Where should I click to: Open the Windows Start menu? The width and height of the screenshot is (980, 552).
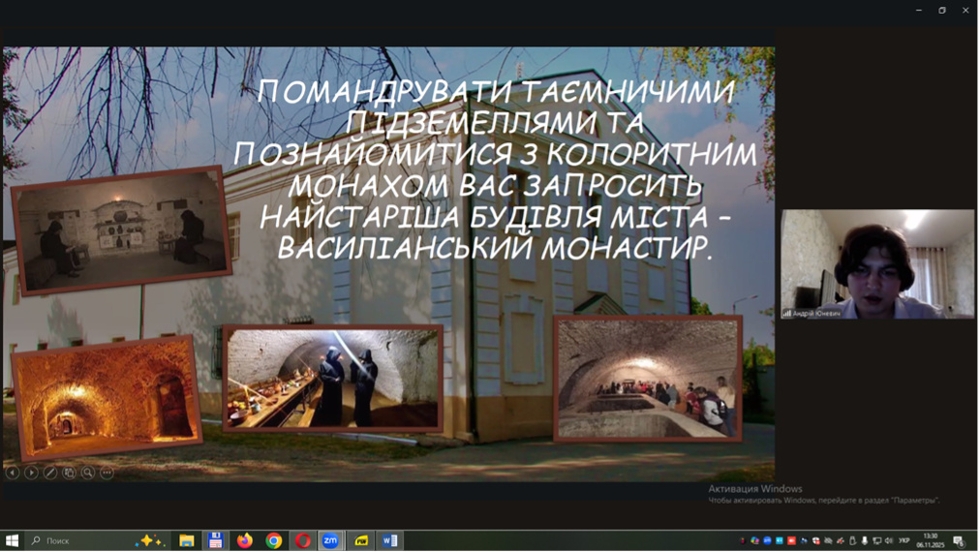12,540
